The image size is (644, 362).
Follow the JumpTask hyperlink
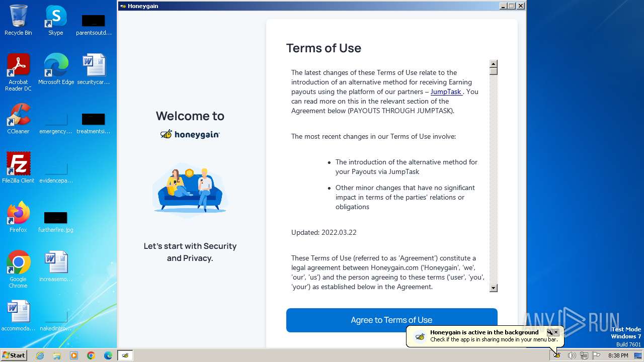click(446, 92)
